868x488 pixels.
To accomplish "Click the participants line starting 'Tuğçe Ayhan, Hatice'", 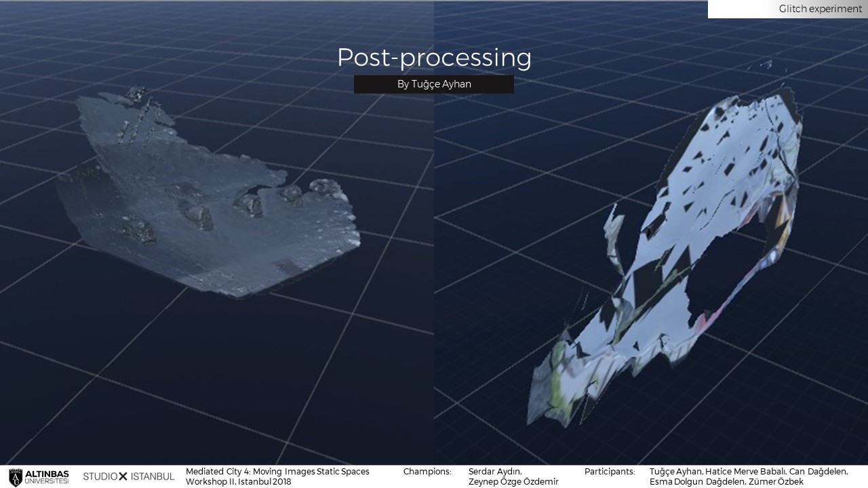I will (x=749, y=472).
